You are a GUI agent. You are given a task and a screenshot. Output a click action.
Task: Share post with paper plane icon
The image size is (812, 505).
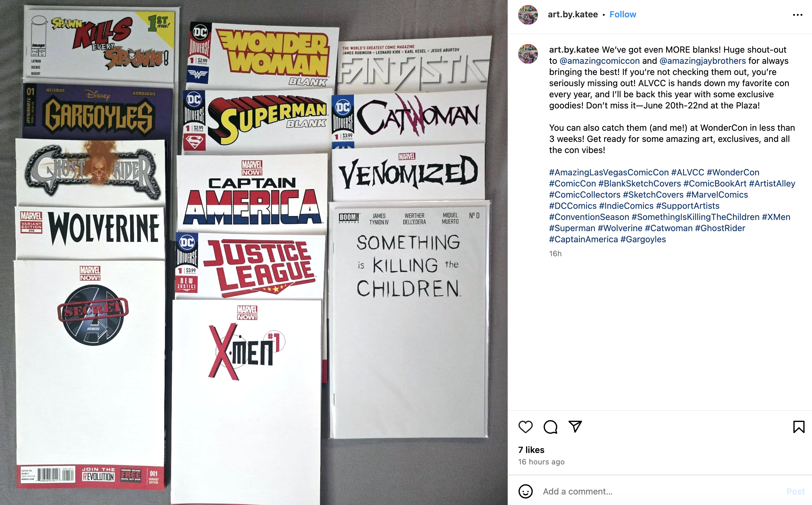pyautogui.click(x=575, y=427)
